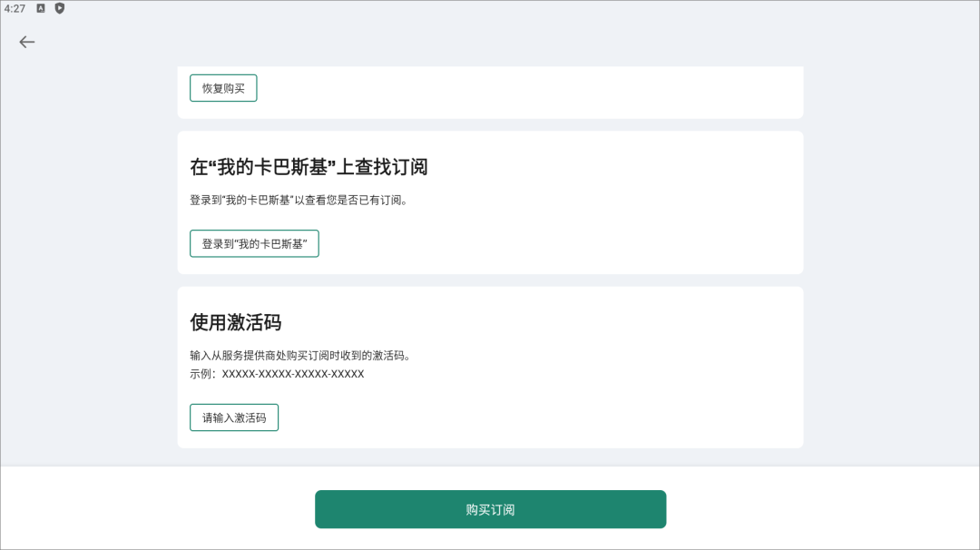Click the 使用激活码 heading

pos(236,322)
